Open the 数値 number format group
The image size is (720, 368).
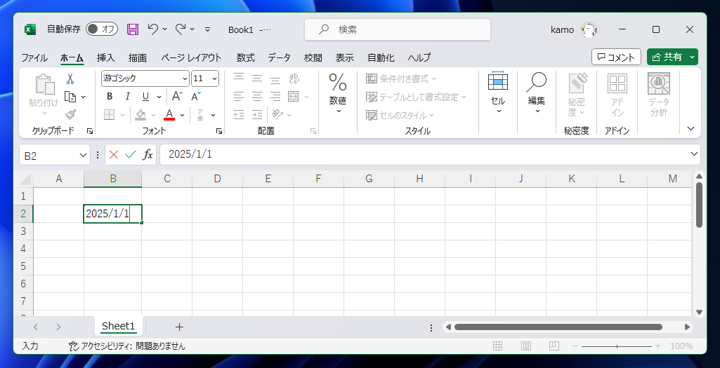[x=338, y=94]
